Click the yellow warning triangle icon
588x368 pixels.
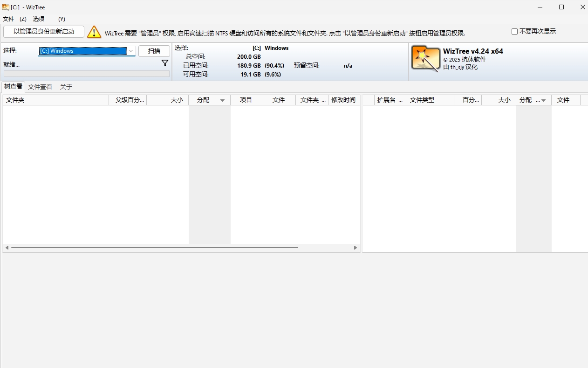(x=94, y=32)
